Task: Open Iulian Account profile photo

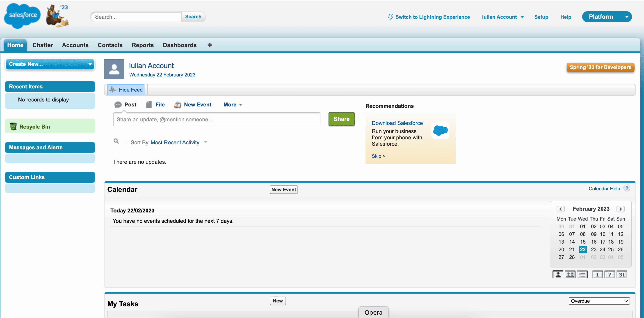Action: coord(114,69)
